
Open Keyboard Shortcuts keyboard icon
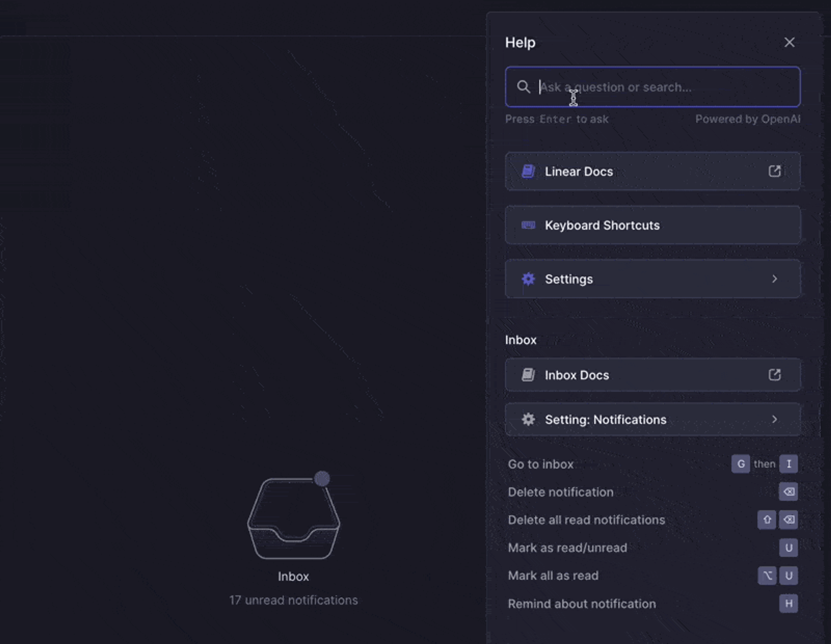[x=528, y=225]
